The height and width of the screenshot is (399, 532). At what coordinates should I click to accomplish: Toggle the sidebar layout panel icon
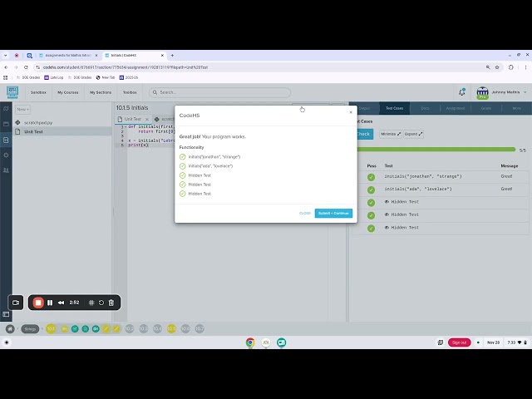(6, 314)
